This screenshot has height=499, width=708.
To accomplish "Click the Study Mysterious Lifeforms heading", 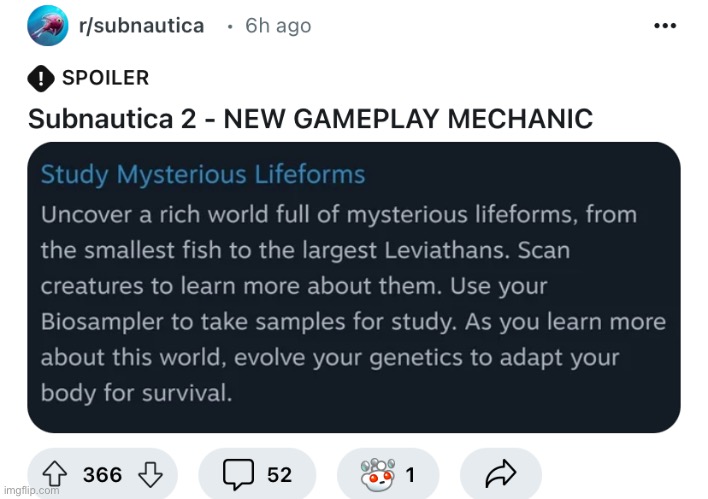I will point(203,174).
